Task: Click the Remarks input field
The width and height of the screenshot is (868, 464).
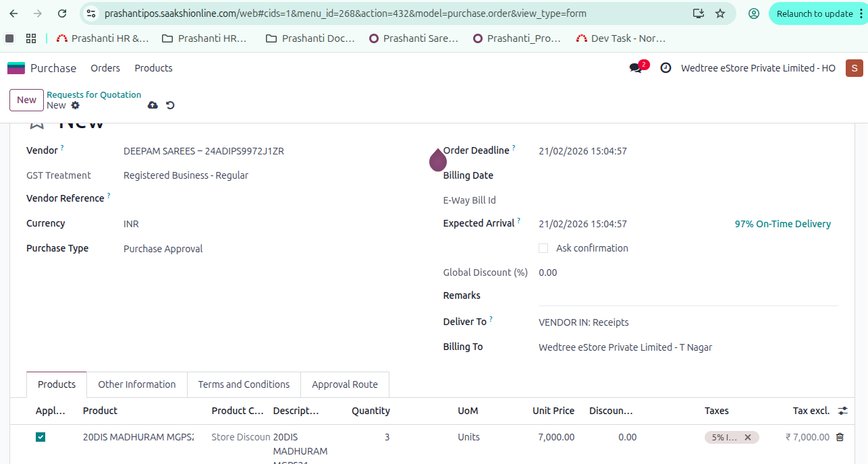Action: click(x=687, y=296)
